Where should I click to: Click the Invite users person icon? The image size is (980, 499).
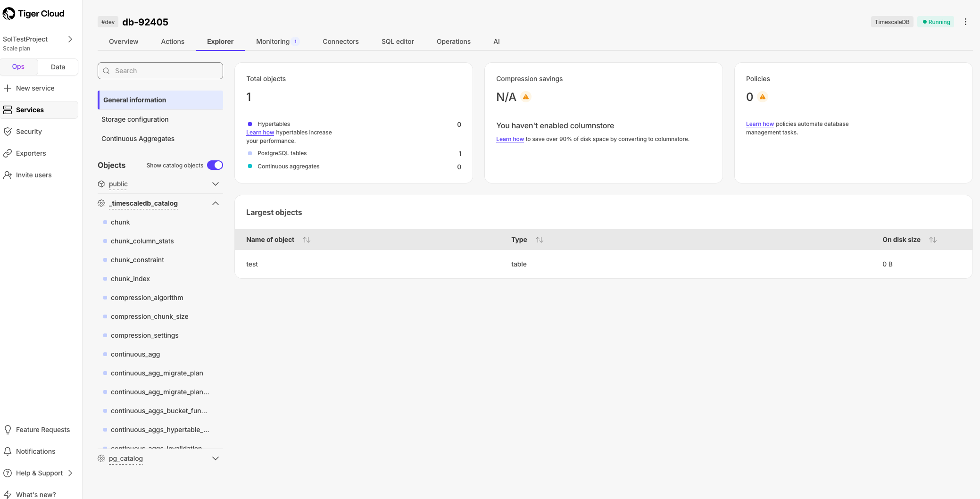coord(8,175)
